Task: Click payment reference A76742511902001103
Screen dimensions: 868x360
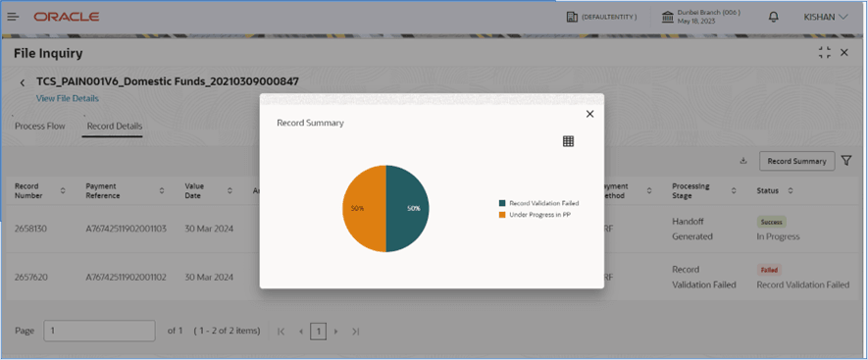Action: [x=127, y=229]
